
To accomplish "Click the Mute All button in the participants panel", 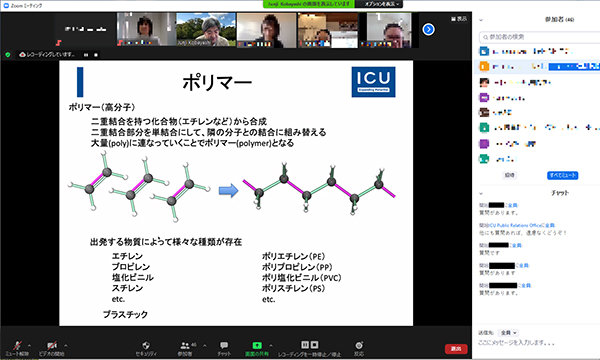I will point(562,175).
